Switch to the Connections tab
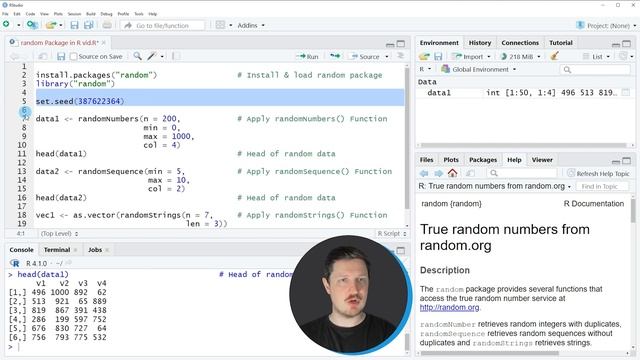The width and height of the screenshot is (640, 360). [520, 43]
